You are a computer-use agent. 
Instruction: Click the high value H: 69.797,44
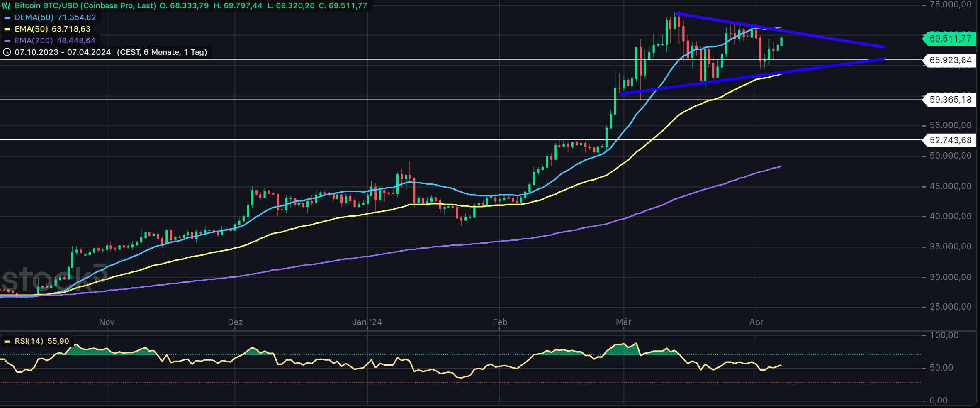point(238,6)
